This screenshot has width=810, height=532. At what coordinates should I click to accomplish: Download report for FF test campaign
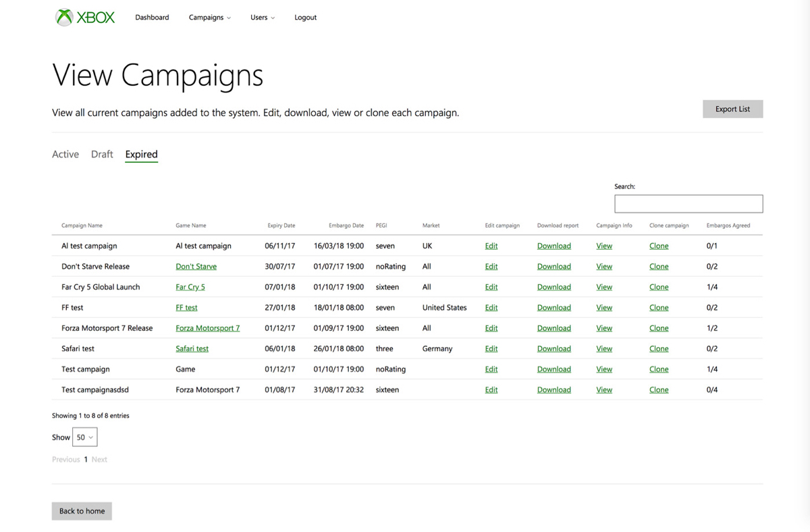click(553, 308)
